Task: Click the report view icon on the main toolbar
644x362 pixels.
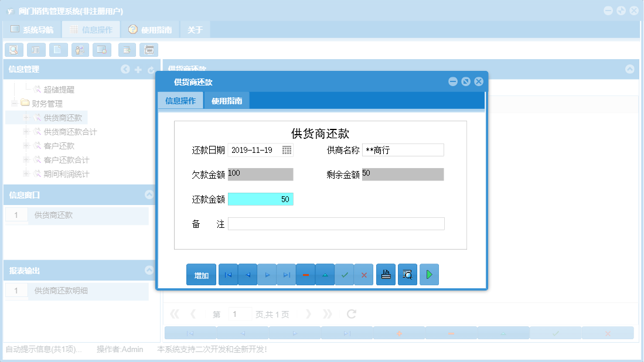Action: click(x=36, y=50)
